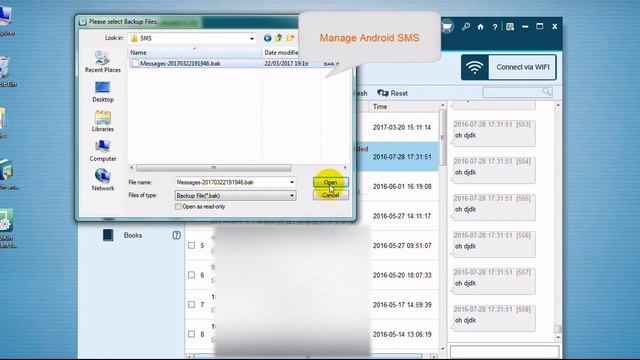Open the Computer desktop shortcut icon
640x360 pixels.
[x=5, y=21]
